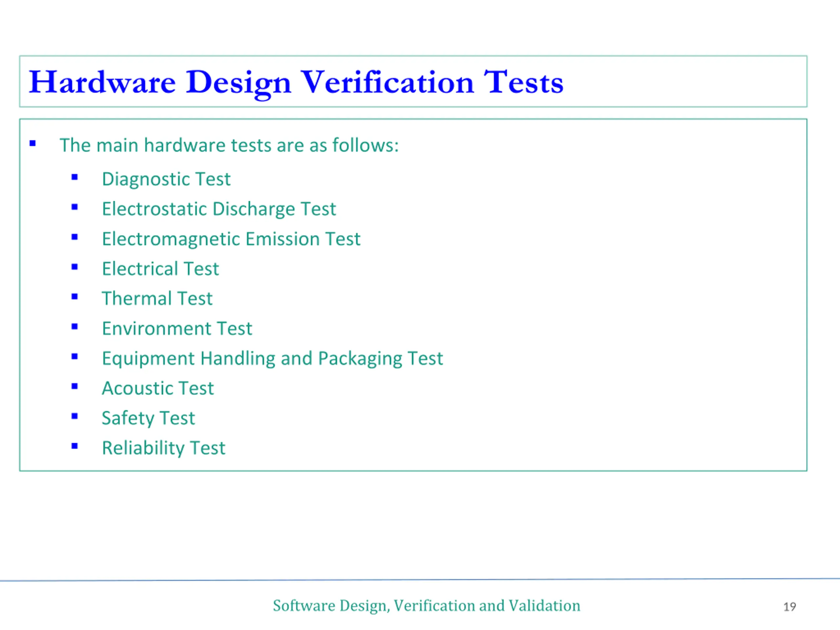Click the top-level bullet before The main hardware
The width and height of the screenshot is (840, 630).
33,143
